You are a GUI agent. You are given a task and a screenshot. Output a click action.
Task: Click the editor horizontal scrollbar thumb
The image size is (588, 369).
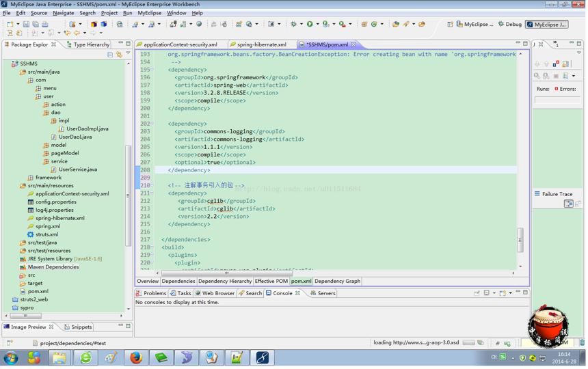(226, 273)
